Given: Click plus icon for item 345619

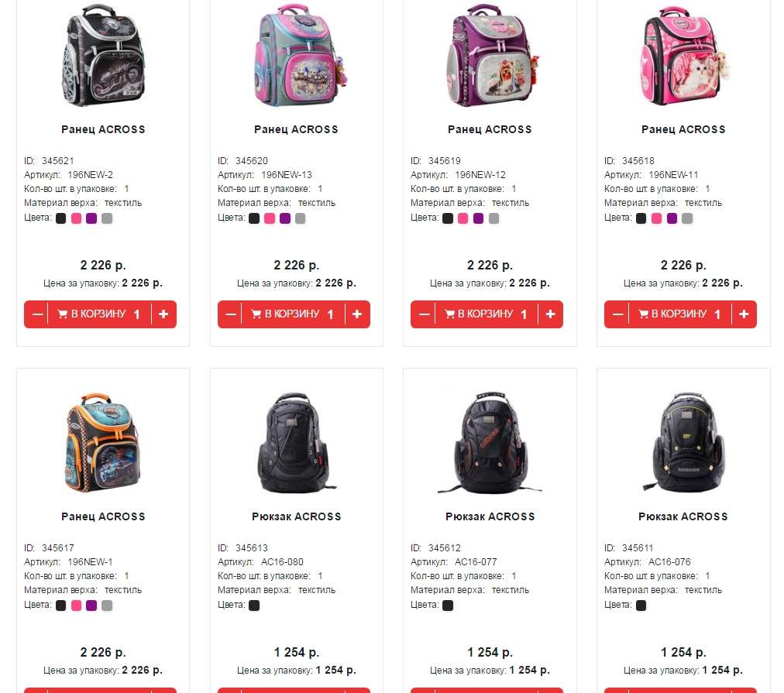Looking at the screenshot, I should tap(551, 314).
